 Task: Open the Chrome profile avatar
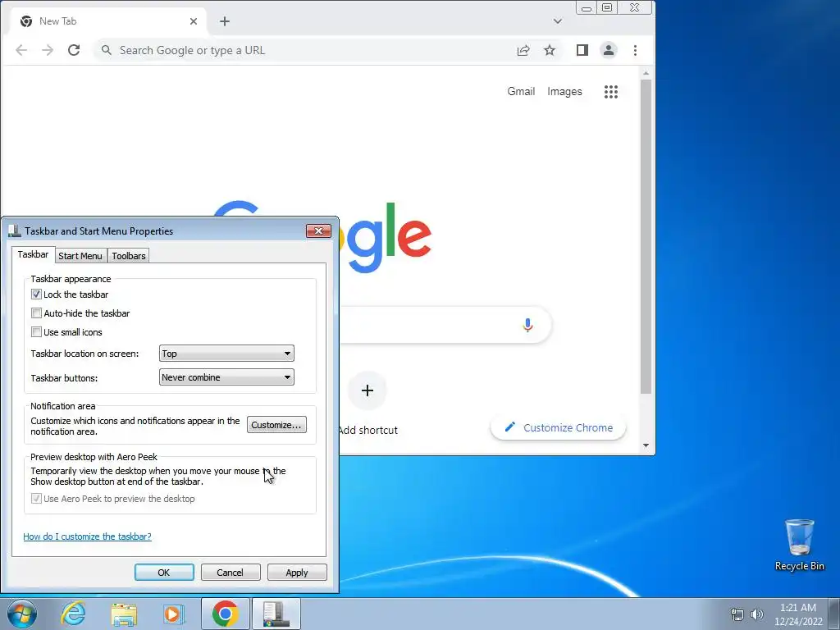[609, 50]
